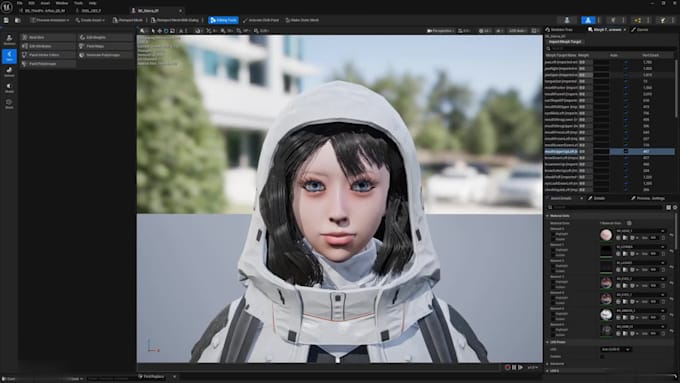Toggle the Custom checkbox in LOD Picker
Viewport: 680px width, 383px height.
pyautogui.click(x=602, y=357)
